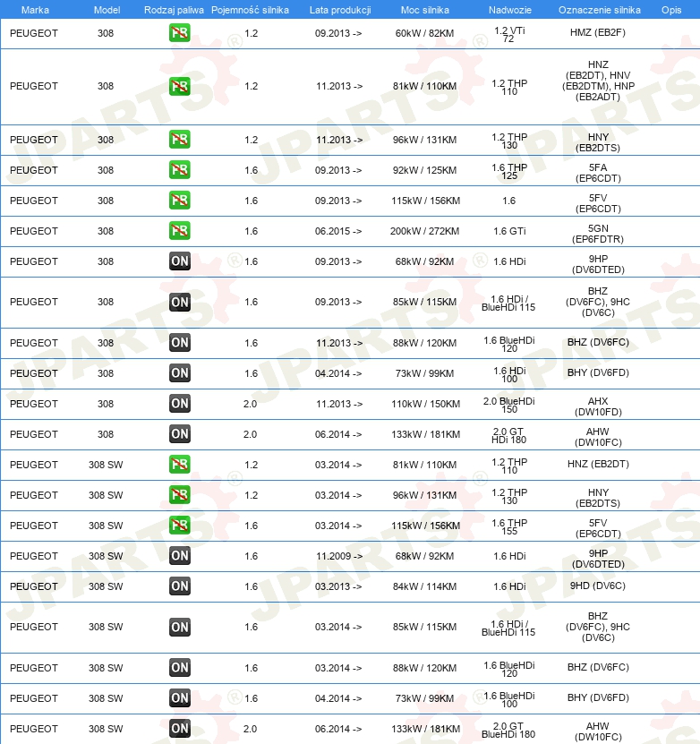
Task: Select the engine code 9HD (DV6C)
Action: (598, 586)
